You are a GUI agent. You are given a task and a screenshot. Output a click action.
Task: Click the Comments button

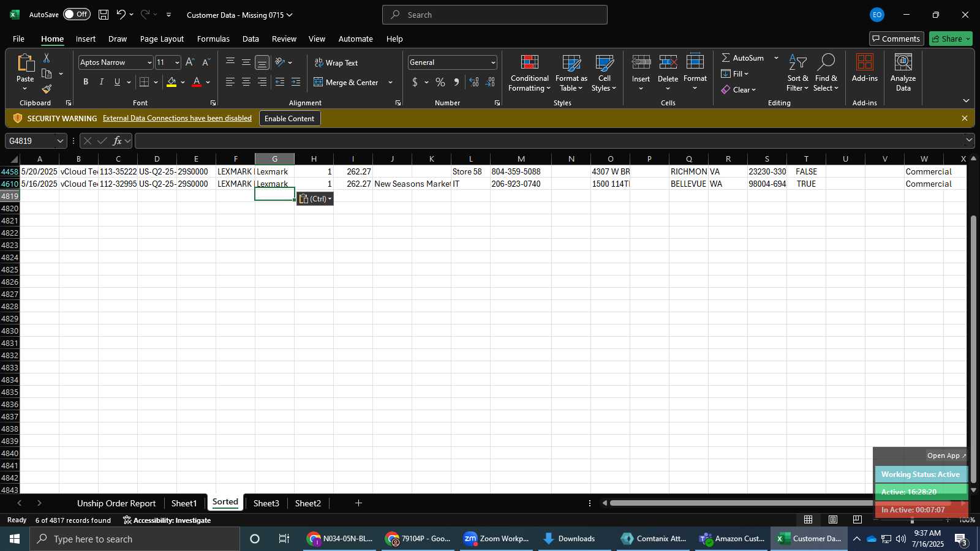(896, 39)
